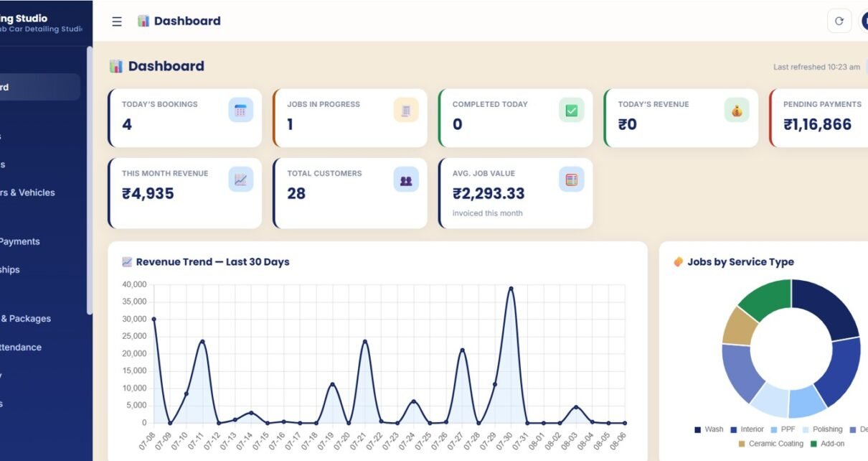Click the This Month Revenue chart icon

[x=240, y=180]
